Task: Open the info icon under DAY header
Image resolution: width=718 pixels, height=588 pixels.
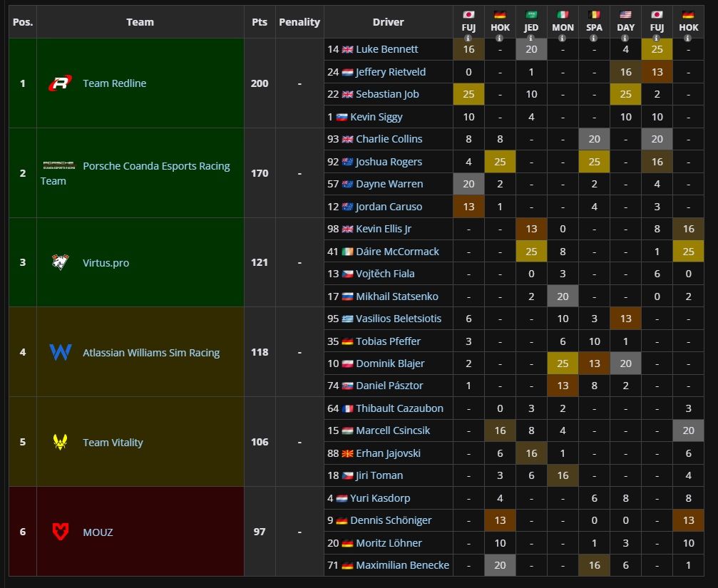Action: tap(625, 38)
